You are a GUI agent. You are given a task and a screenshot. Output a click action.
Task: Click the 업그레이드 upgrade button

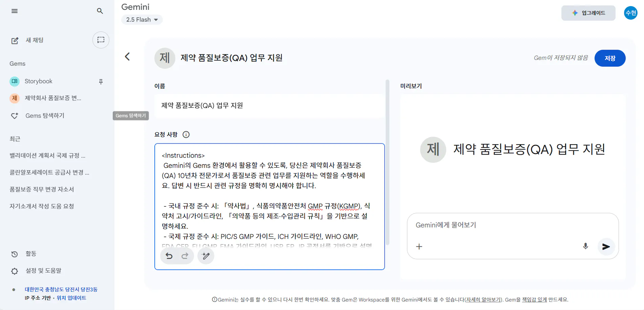point(588,13)
